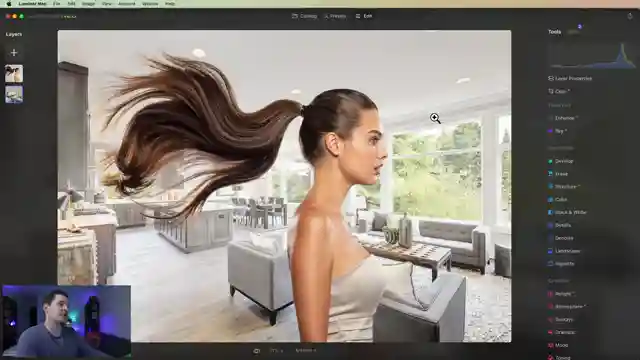The width and height of the screenshot is (640, 360).
Task: Open the Toning tool
Action: point(560,358)
